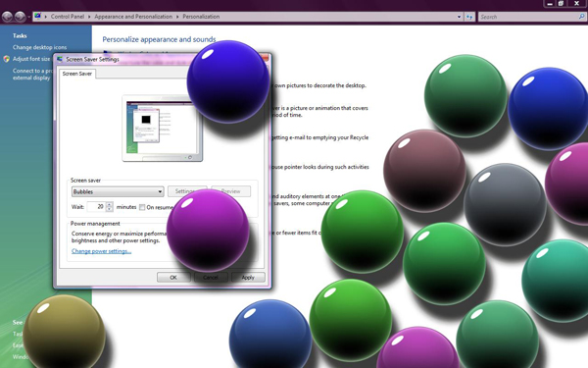
Task: Click the shield icon next to Adjust font size
Action: [6, 59]
